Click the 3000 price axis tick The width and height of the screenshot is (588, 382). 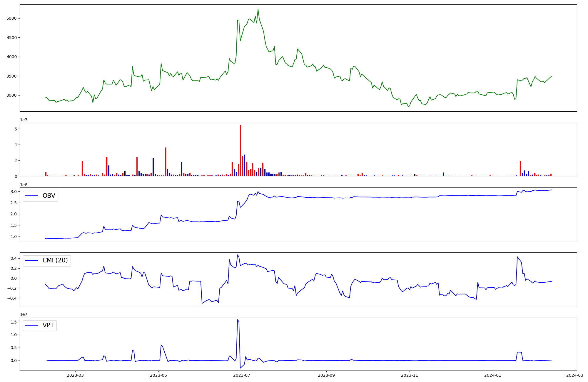[12, 95]
